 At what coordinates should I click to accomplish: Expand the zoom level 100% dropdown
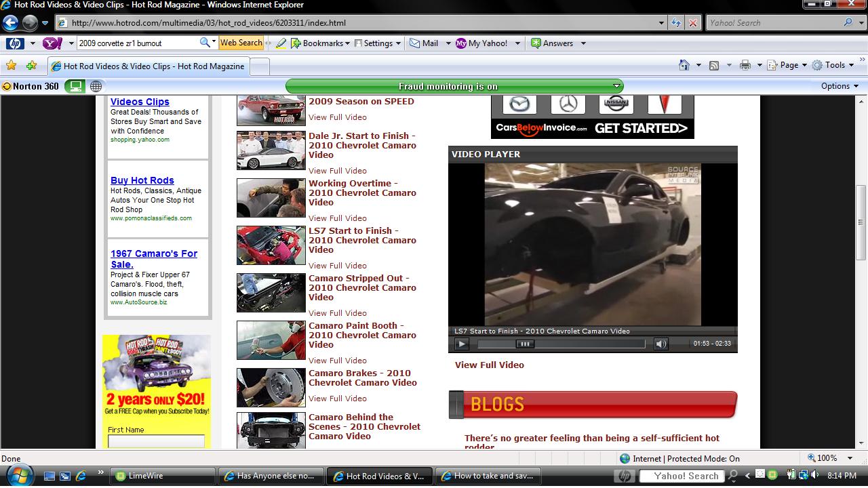pos(850,458)
